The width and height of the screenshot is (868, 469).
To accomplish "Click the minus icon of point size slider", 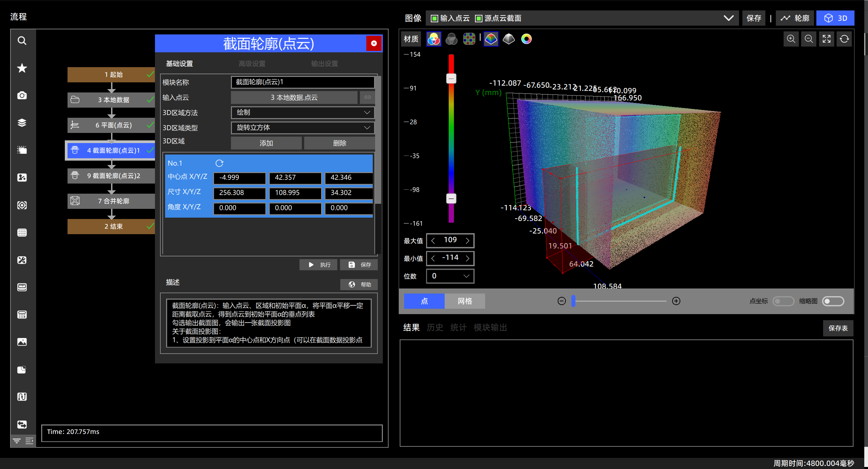I will (562, 301).
